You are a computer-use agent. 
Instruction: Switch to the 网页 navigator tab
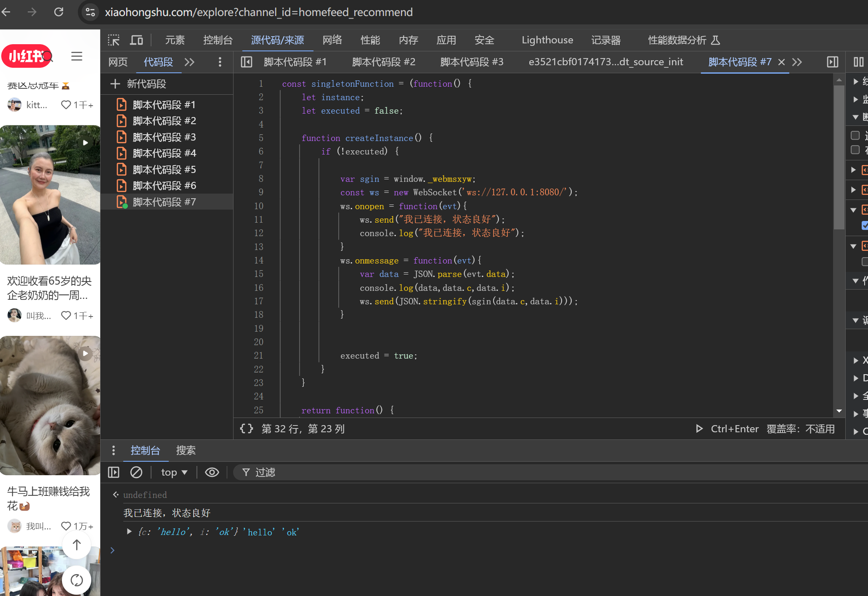point(118,62)
